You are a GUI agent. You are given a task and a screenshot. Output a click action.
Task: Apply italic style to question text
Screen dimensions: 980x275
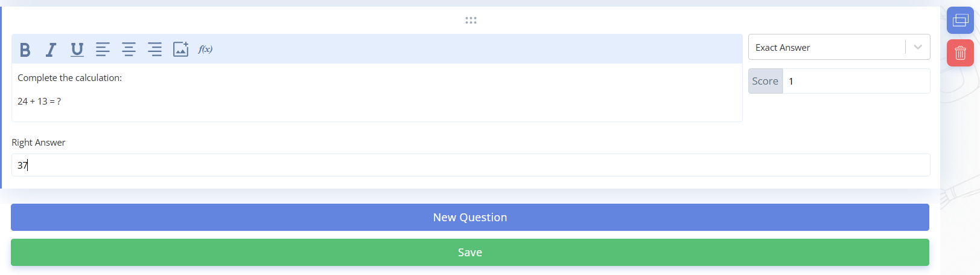point(51,50)
